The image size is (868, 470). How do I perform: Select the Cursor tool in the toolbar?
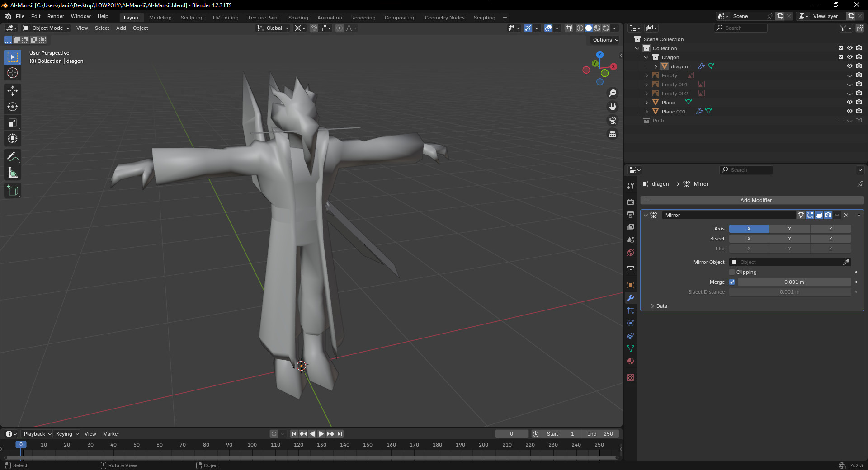13,73
